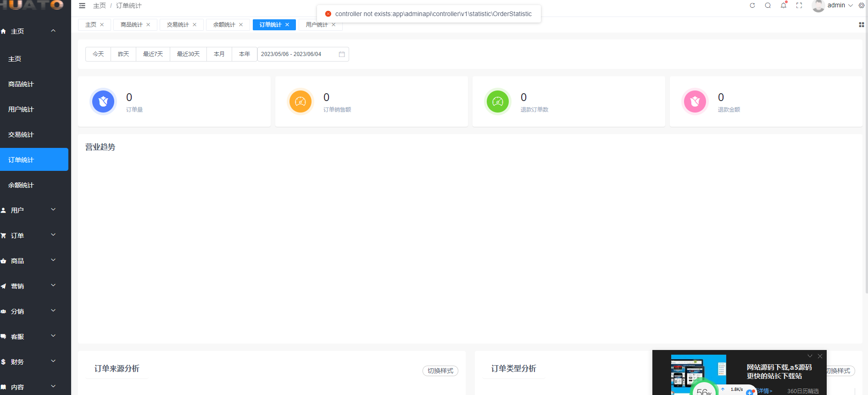Viewport: 868px width, 395px height.
Task: Expand the 订单 sidebar menu
Action: tap(53, 235)
